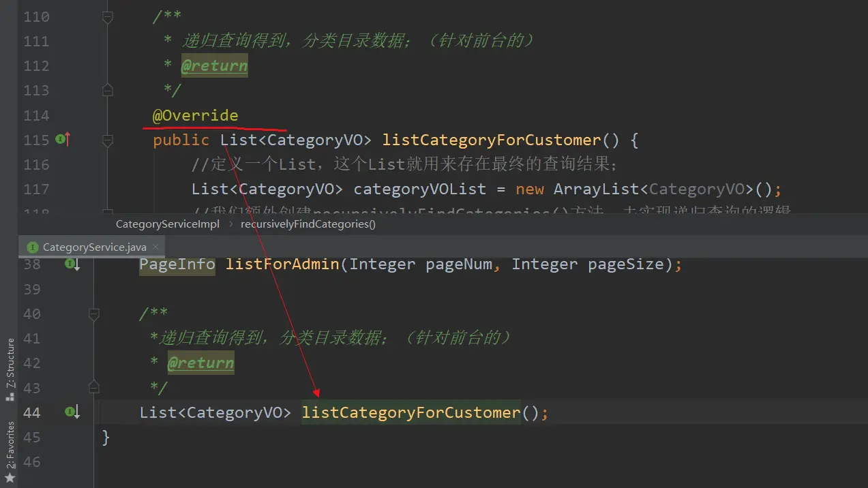Viewport: 868px width, 488px height.
Task: Click the @return tag on line 112
Action: (x=214, y=66)
